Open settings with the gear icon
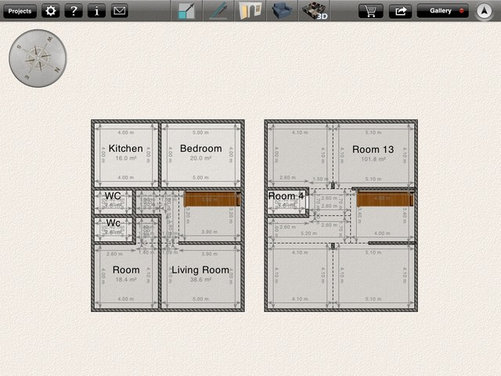The height and width of the screenshot is (376, 501). tap(51, 11)
